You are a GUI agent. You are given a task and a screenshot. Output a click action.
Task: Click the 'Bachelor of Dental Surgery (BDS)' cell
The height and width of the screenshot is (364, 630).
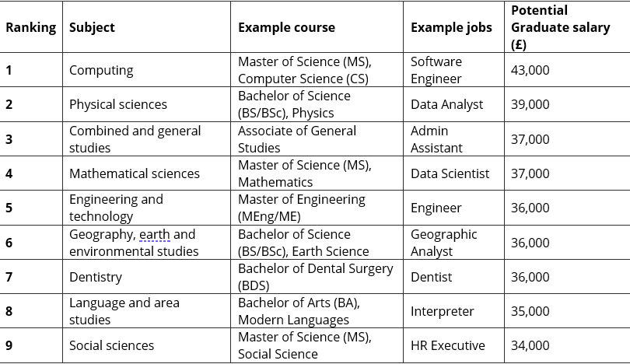[317, 277]
